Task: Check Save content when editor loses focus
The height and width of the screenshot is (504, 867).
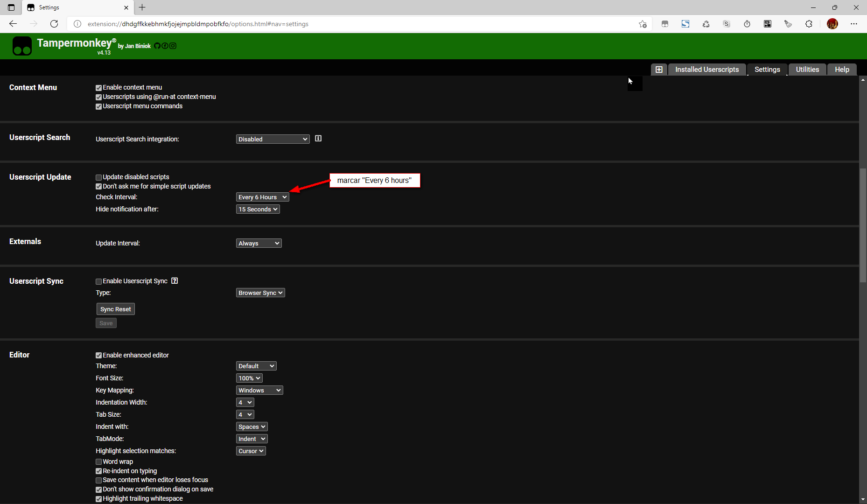Action: click(98, 480)
